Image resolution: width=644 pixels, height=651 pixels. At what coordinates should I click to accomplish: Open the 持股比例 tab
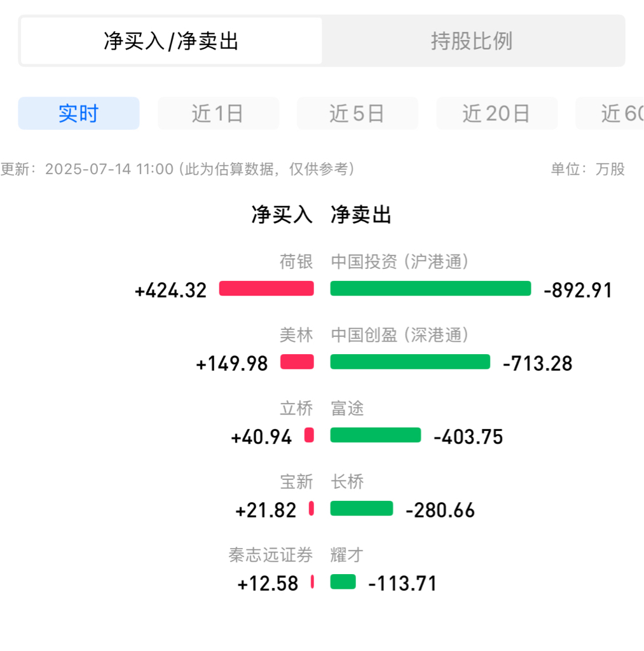[472, 41]
